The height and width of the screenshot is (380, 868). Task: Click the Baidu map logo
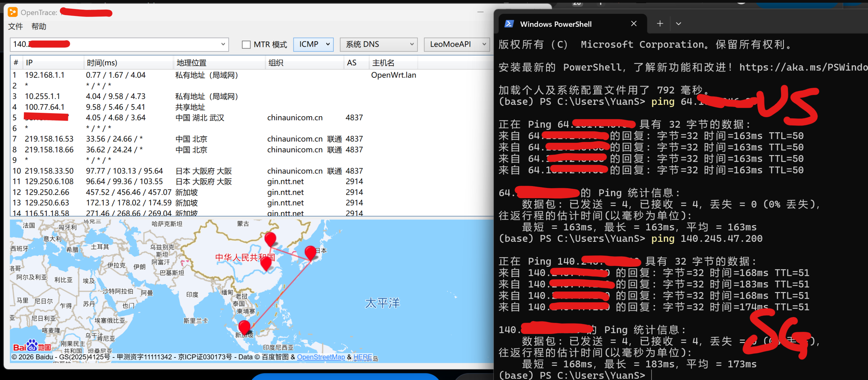[x=32, y=346]
